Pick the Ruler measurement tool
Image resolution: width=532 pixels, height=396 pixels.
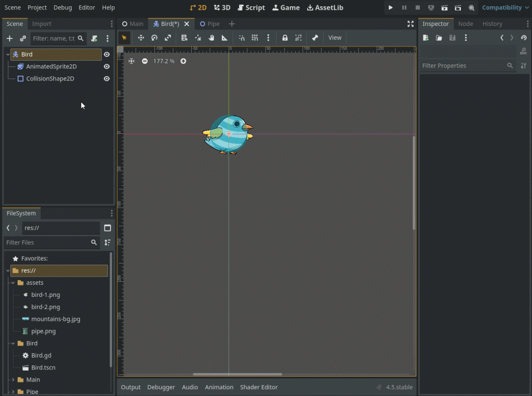point(224,38)
